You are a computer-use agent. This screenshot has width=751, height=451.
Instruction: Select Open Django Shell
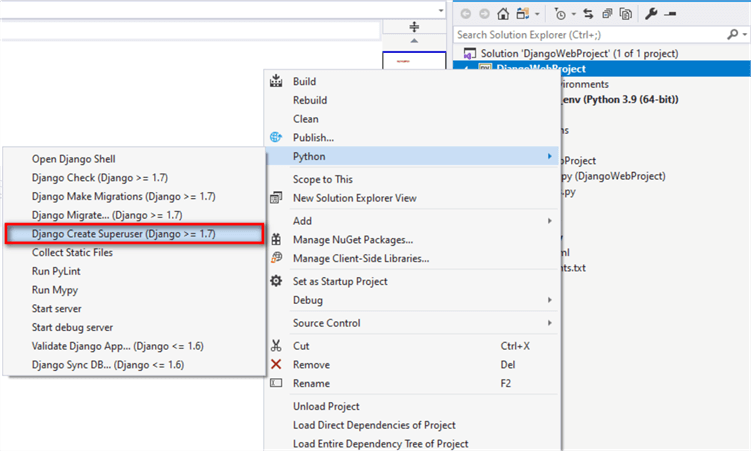pyautogui.click(x=73, y=158)
